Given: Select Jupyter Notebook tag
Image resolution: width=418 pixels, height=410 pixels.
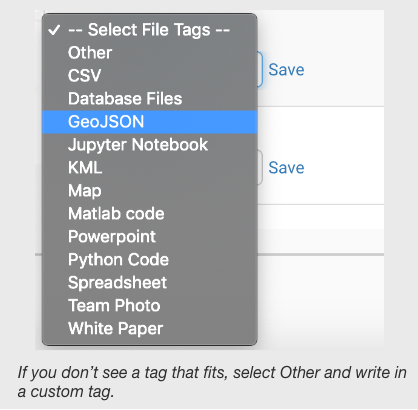Looking at the screenshot, I should coord(149,145).
